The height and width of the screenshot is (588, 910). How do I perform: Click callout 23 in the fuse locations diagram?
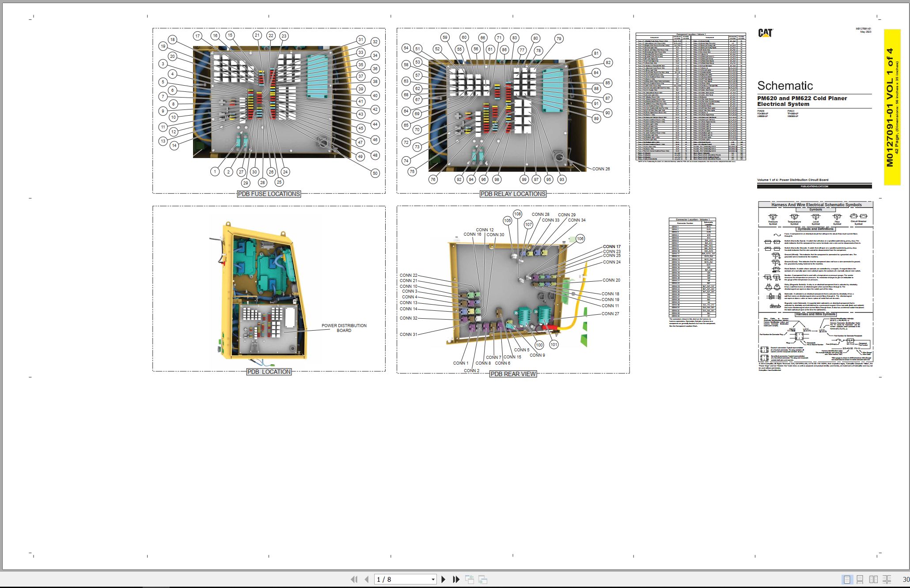click(x=284, y=36)
